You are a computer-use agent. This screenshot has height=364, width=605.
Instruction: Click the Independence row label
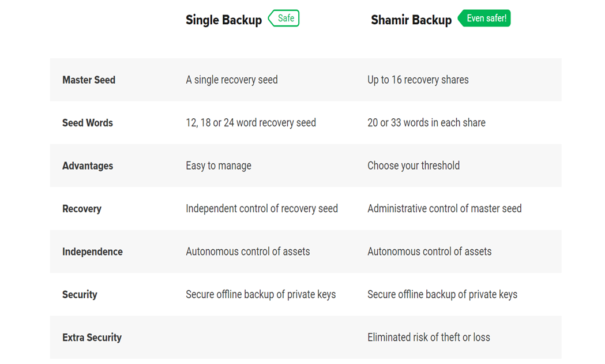(x=93, y=252)
